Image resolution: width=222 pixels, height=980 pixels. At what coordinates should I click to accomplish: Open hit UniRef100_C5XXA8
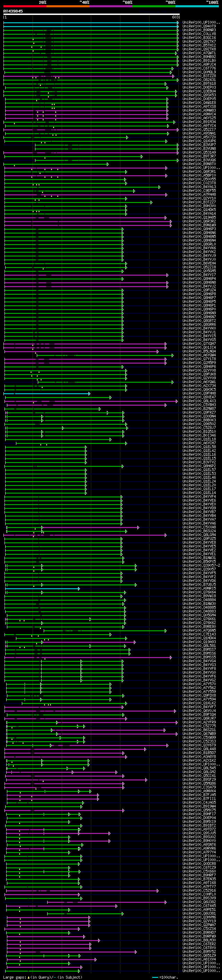click(199, 527)
